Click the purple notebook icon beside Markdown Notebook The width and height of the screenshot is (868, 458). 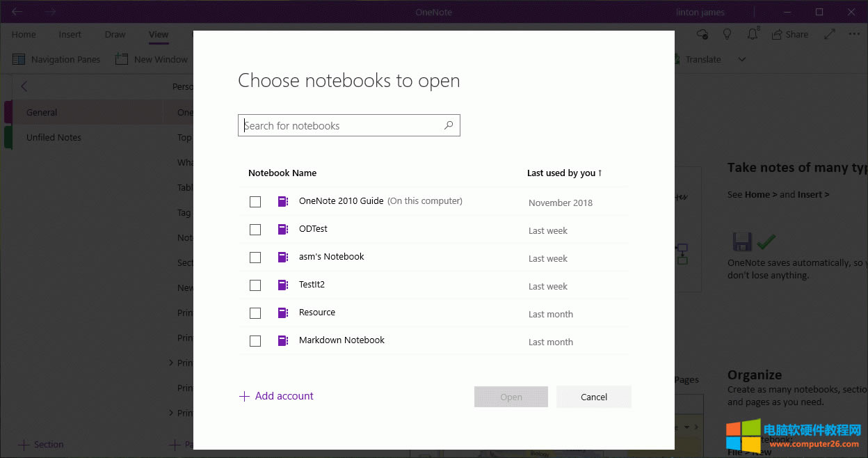pyautogui.click(x=283, y=340)
